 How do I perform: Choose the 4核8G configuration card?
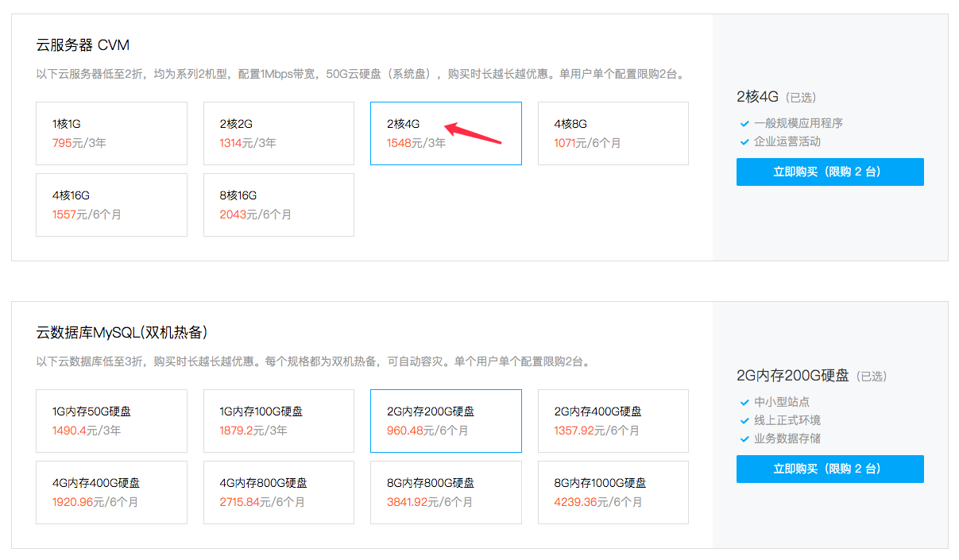613,133
